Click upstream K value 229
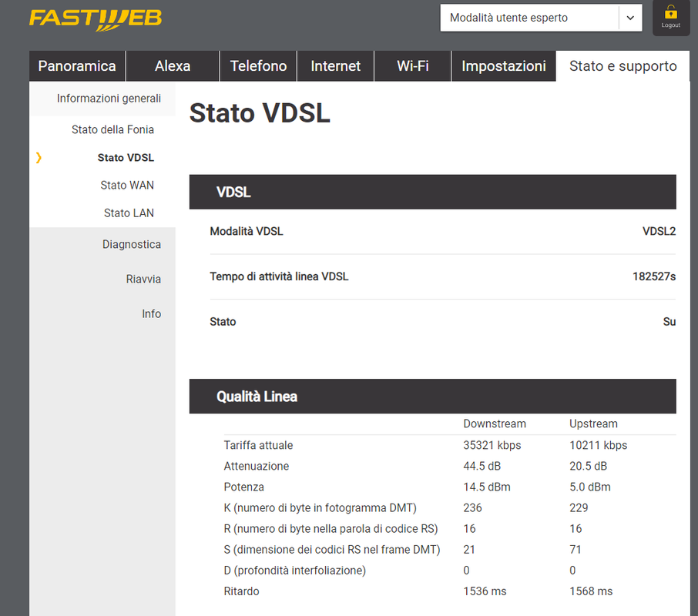The width and height of the screenshot is (698, 616). pyautogui.click(x=579, y=508)
